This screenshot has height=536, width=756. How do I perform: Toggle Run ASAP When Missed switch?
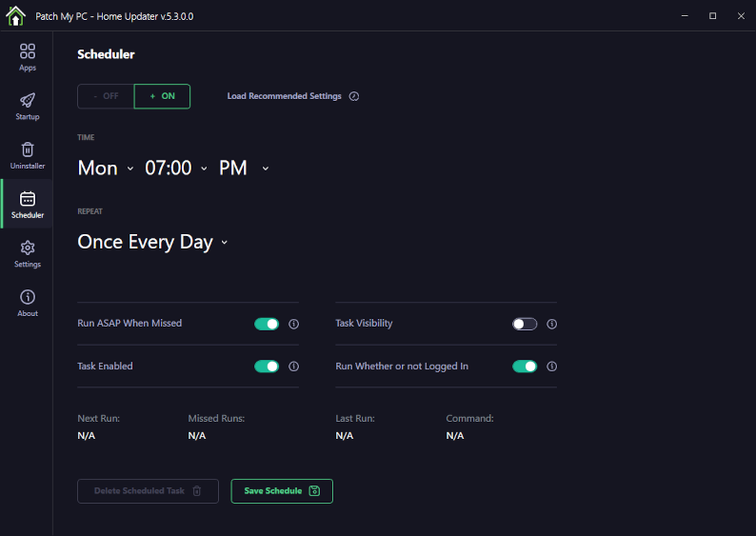pos(267,324)
